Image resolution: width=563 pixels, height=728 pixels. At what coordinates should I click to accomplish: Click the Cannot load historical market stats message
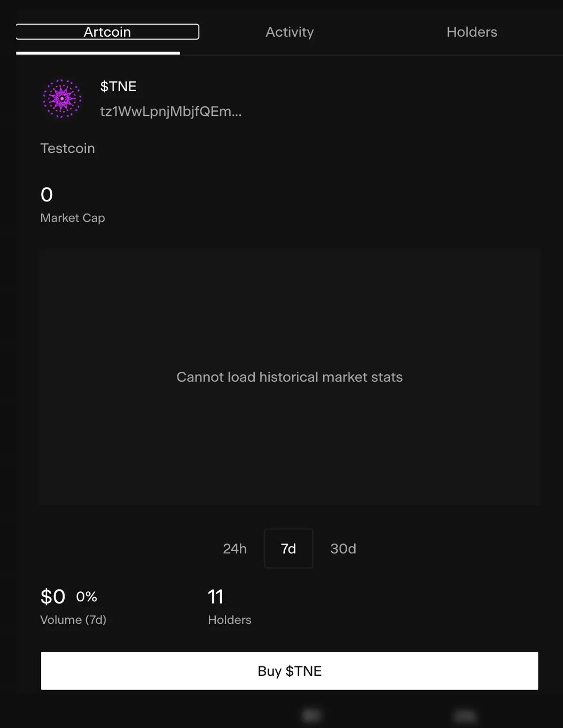point(289,377)
